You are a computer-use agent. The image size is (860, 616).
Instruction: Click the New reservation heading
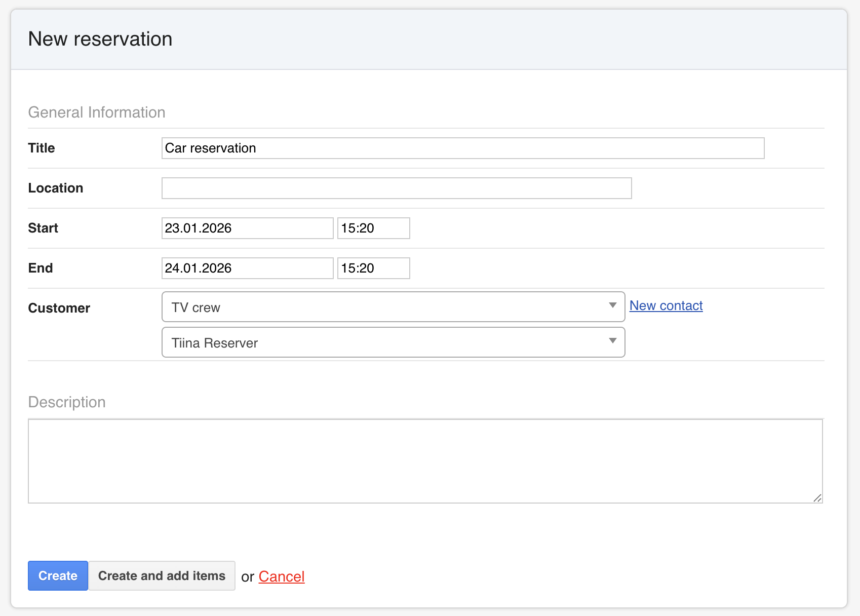pos(100,39)
